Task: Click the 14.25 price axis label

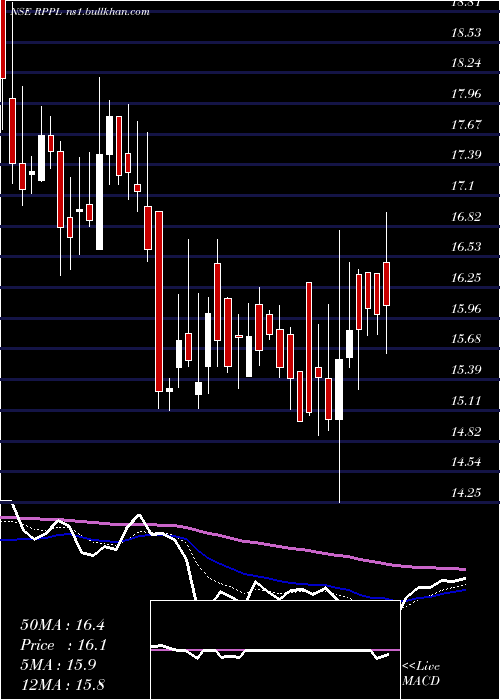Action: (x=468, y=492)
